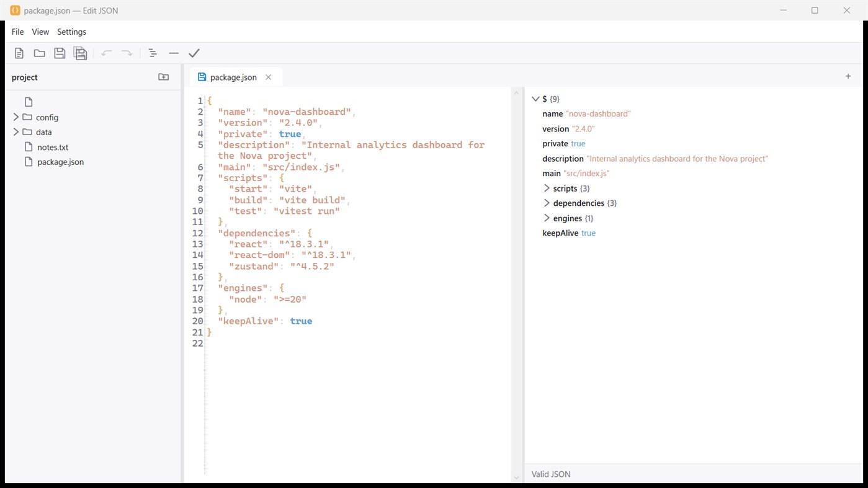The width and height of the screenshot is (868, 488).
Task: Expand the config folder
Action: pyautogui.click(x=16, y=117)
